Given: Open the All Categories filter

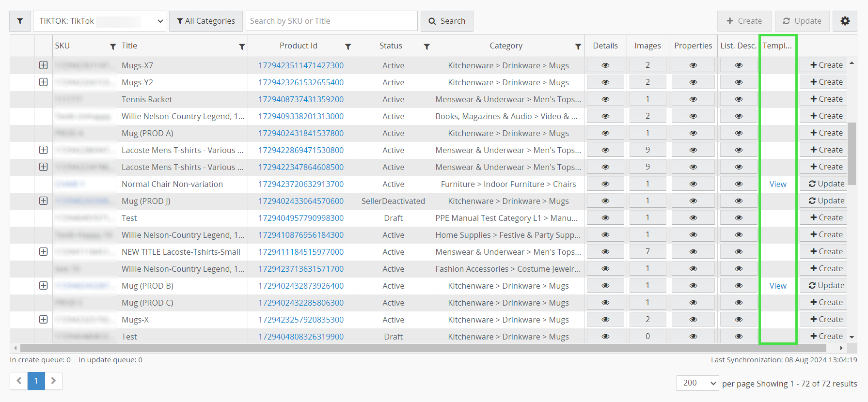Looking at the screenshot, I should (206, 21).
